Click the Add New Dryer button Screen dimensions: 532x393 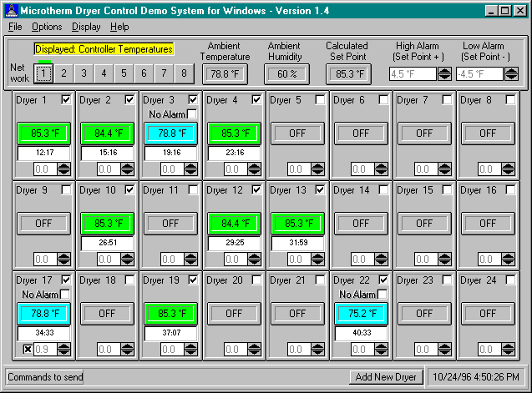(x=386, y=377)
